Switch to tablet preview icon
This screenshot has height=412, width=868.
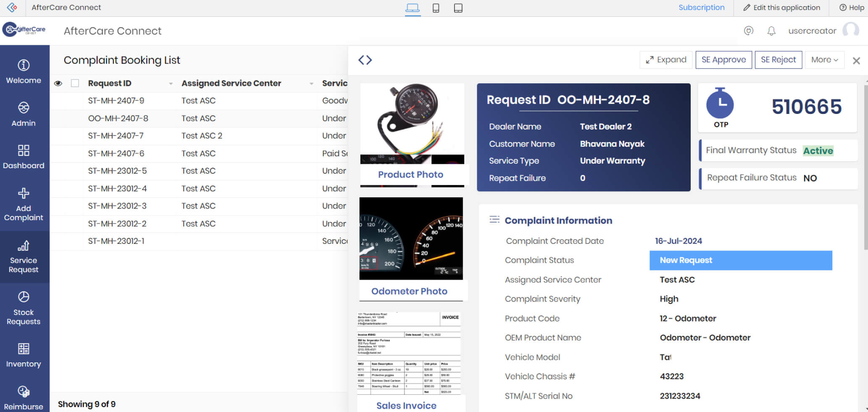tap(458, 8)
